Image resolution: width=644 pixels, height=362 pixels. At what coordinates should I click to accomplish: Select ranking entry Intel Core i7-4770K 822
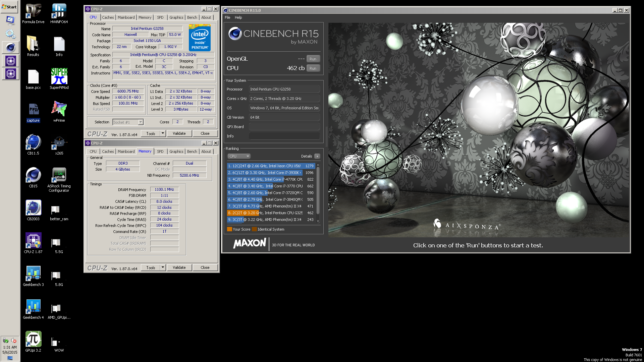tap(271, 179)
